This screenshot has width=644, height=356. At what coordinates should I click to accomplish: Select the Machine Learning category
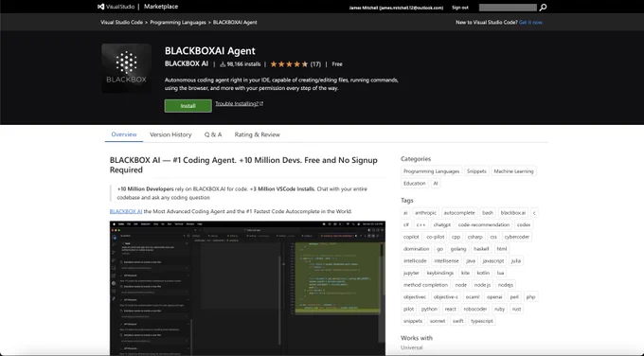coord(514,171)
